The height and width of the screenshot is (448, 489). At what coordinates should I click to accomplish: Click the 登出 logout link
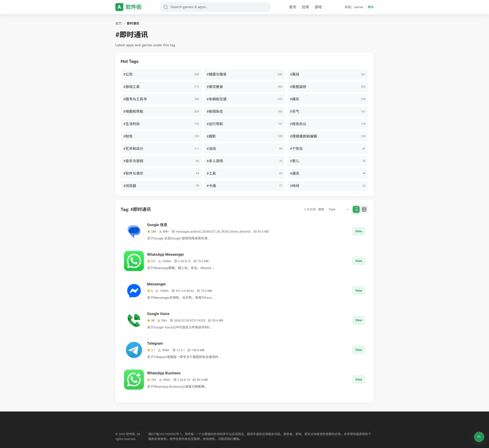tap(371, 7)
